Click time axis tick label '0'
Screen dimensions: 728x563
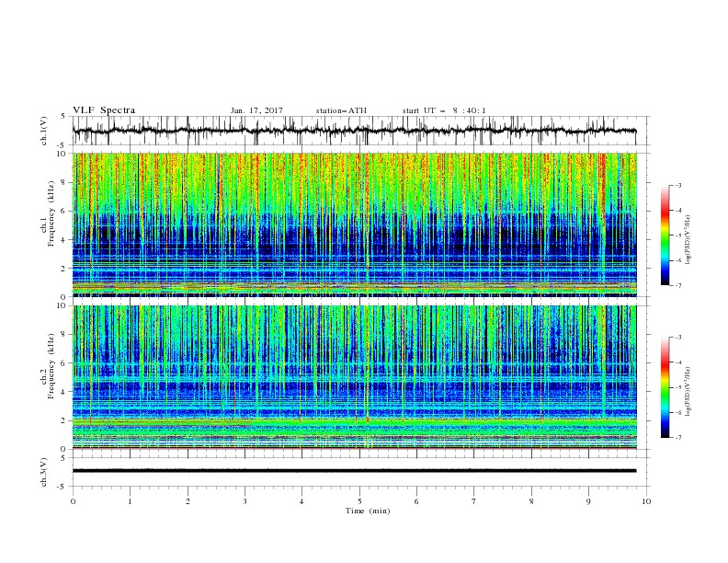73,501
